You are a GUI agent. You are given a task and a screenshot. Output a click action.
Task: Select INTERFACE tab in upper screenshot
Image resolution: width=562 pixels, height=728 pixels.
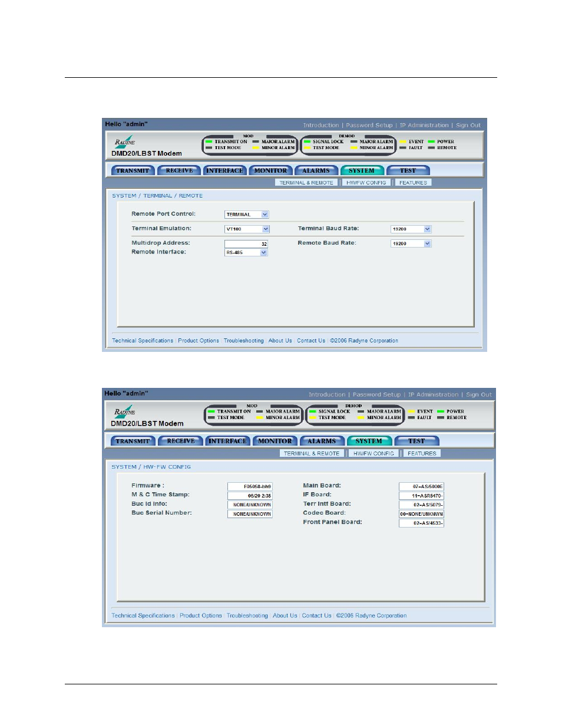[224, 170]
